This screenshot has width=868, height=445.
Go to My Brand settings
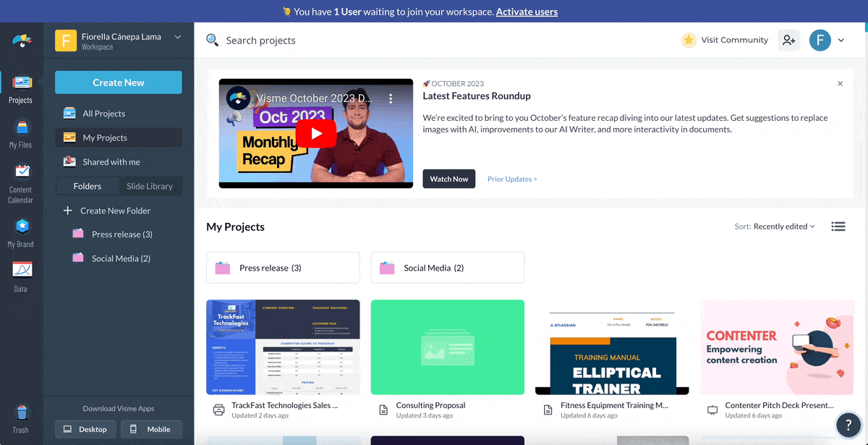pos(21,232)
